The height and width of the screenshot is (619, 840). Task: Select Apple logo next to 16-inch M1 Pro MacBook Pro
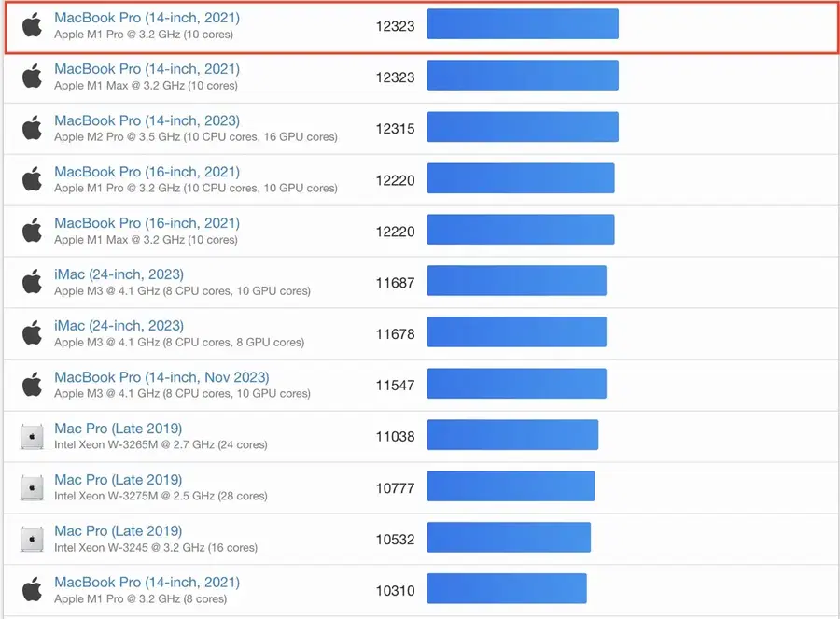32,179
